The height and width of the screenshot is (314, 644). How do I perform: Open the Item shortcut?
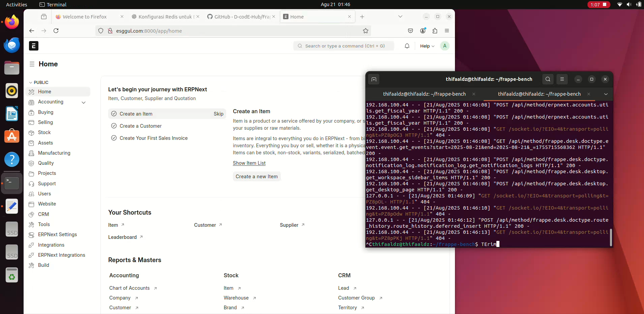pyautogui.click(x=116, y=225)
